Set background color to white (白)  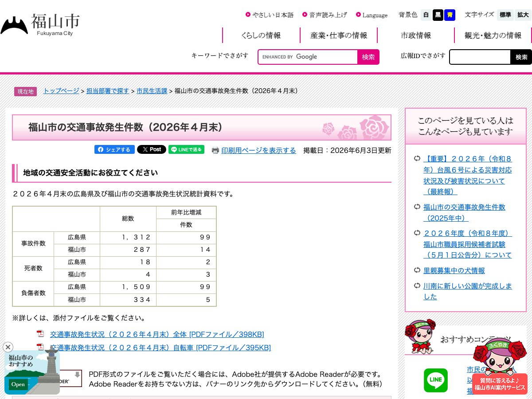[426, 15]
